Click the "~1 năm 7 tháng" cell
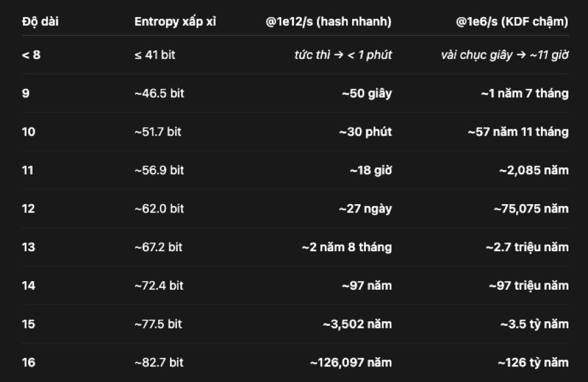Viewport: 588px width, 382px height. 525,94
